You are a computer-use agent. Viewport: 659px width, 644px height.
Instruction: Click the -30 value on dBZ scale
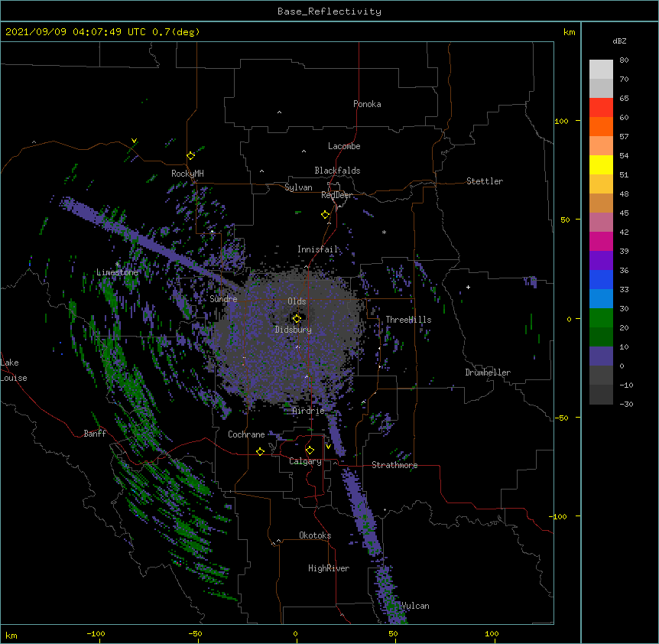click(x=626, y=404)
